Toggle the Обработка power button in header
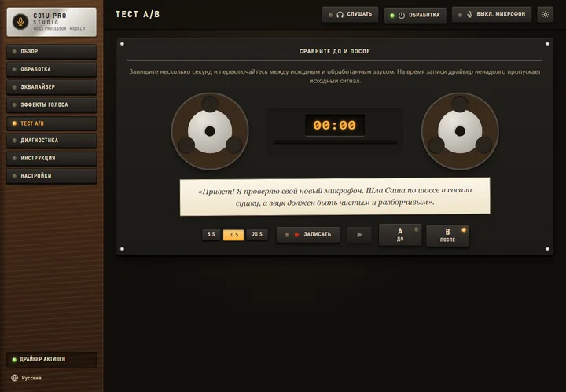The height and width of the screenshot is (392, 566). click(x=415, y=15)
